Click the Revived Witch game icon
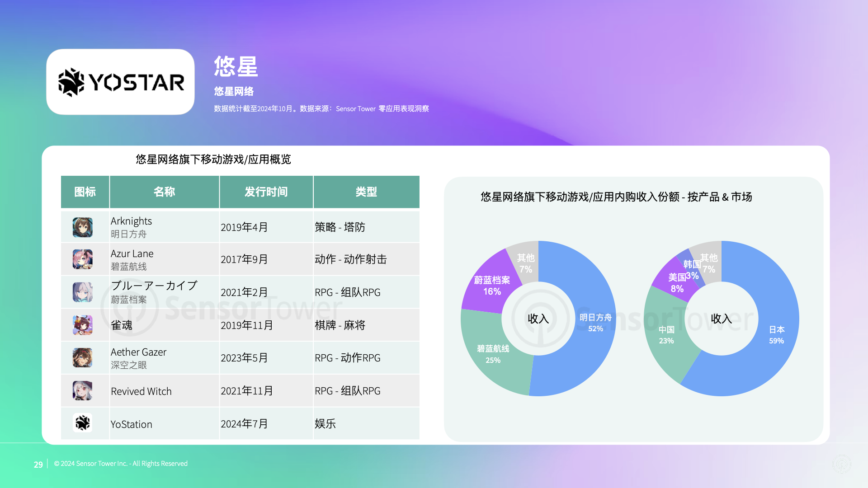The height and width of the screenshot is (488, 868). (x=83, y=391)
